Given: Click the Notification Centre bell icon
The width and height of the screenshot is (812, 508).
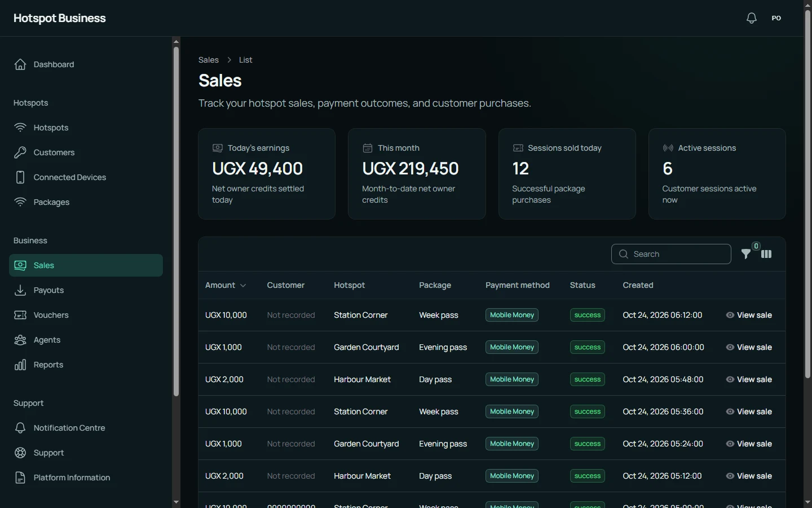Looking at the screenshot, I should coord(20,428).
